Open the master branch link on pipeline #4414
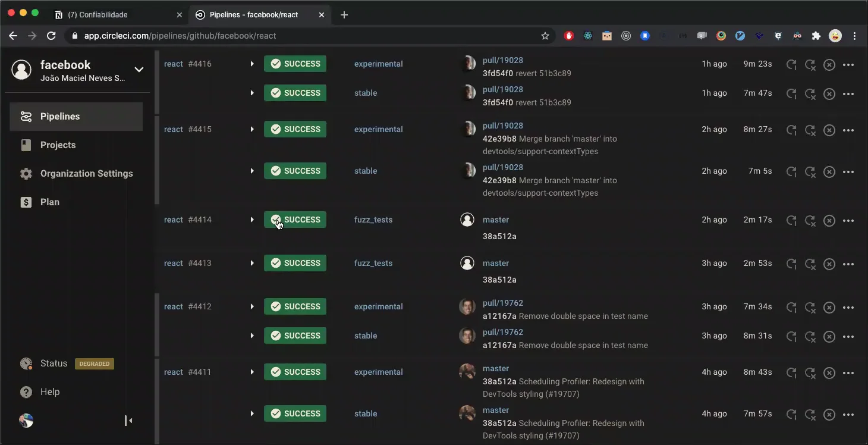 pos(496,220)
